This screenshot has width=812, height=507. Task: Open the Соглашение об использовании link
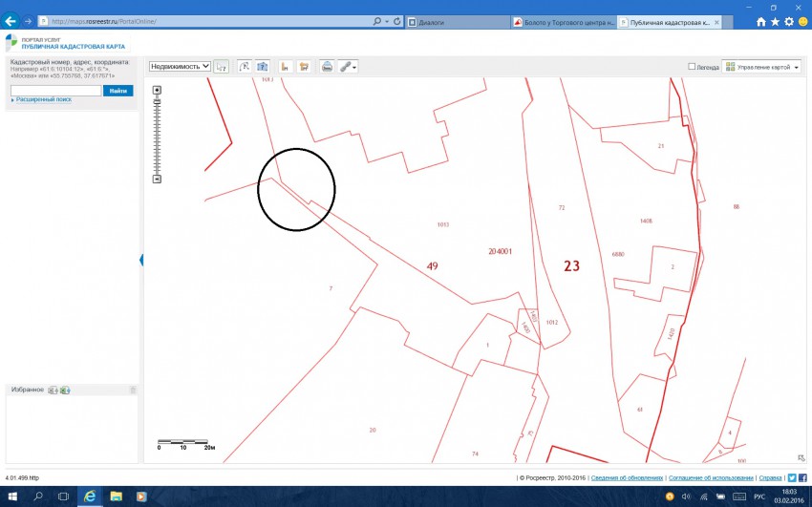click(712, 476)
